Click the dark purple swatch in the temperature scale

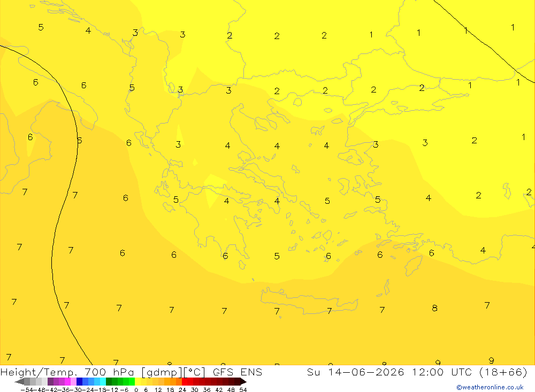click(x=50, y=382)
